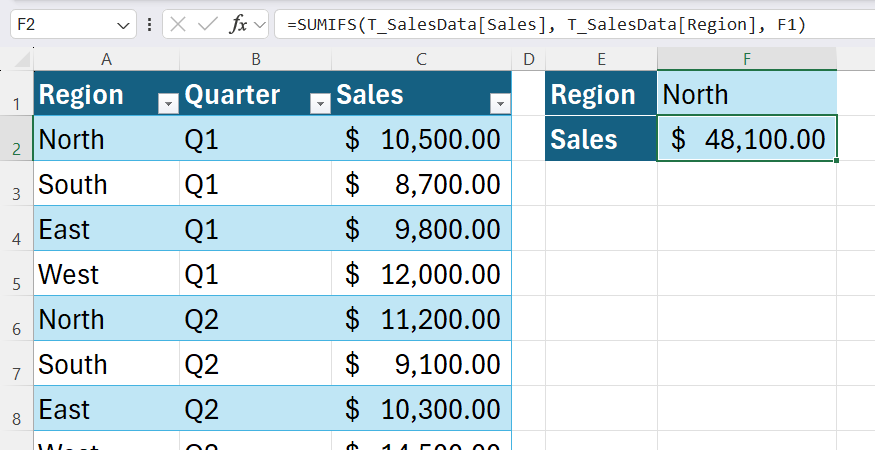Click the Sales label cell E2
875x450 pixels.
pyautogui.click(x=602, y=138)
